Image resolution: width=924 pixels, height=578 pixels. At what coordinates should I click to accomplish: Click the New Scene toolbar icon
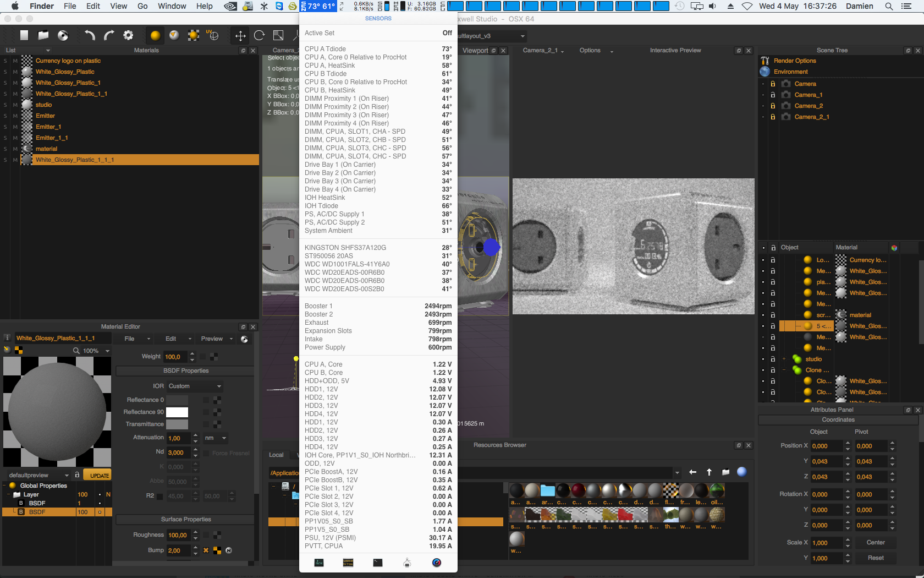tap(24, 35)
